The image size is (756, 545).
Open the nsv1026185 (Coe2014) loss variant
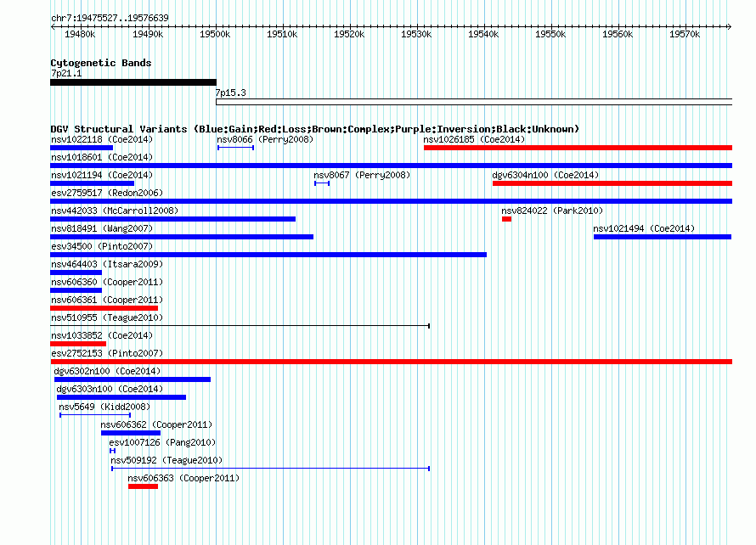(578, 148)
